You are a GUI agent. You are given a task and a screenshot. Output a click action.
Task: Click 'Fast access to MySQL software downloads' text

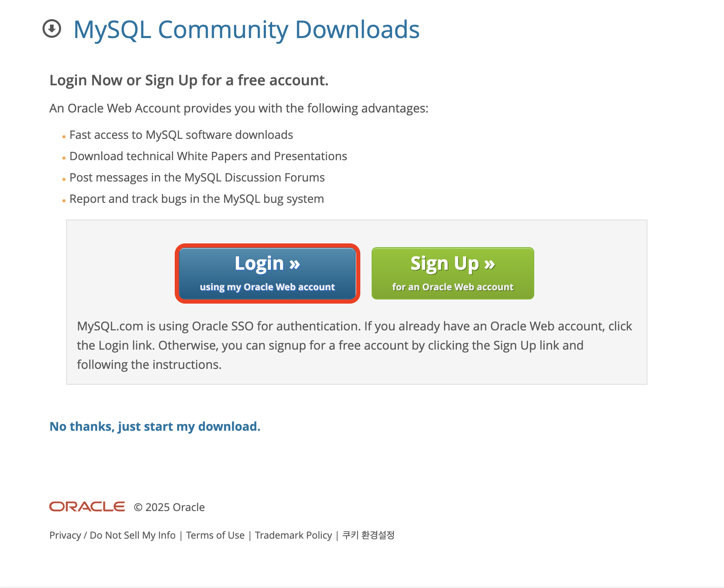(x=181, y=135)
